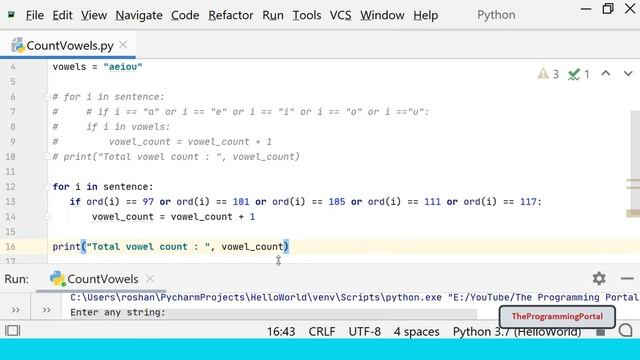Open the Navigate menu
The height and width of the screenshot is (360, 640).
(x=139, y=15)
